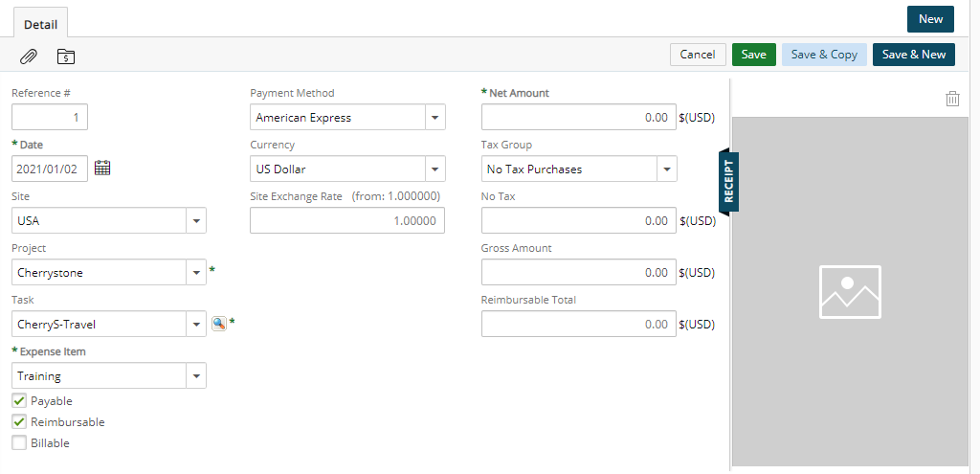This screenshot has width=980, height=474.
Task: Click the Save & New button
Action: (914, 55)
